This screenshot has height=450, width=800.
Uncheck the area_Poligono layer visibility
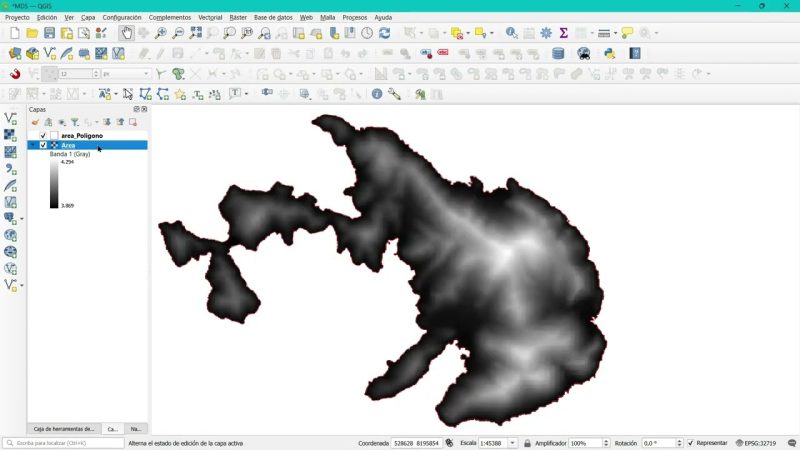[43, 135]
